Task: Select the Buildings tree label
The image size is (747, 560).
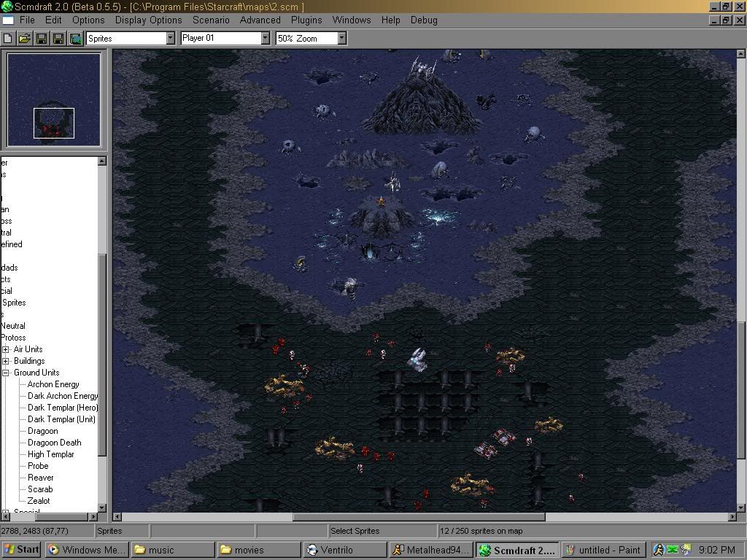Action: point(29,361)
